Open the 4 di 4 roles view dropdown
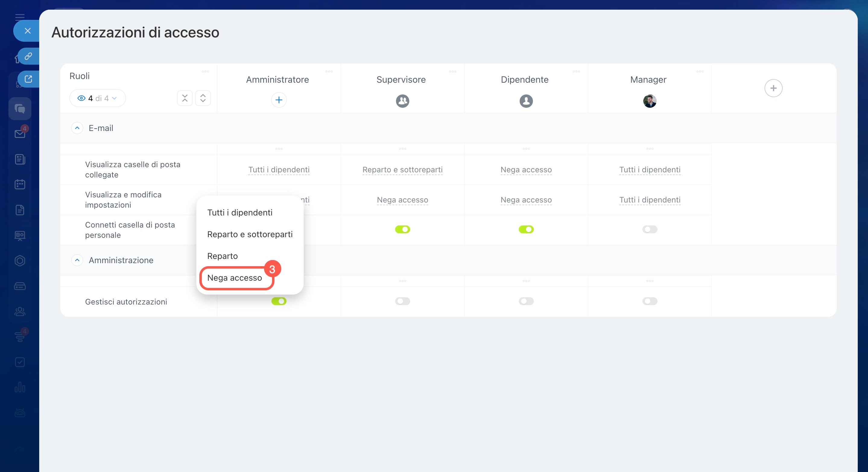Viewport: 868px width, 472px height. pyautogui.click(x=97, y=98)
